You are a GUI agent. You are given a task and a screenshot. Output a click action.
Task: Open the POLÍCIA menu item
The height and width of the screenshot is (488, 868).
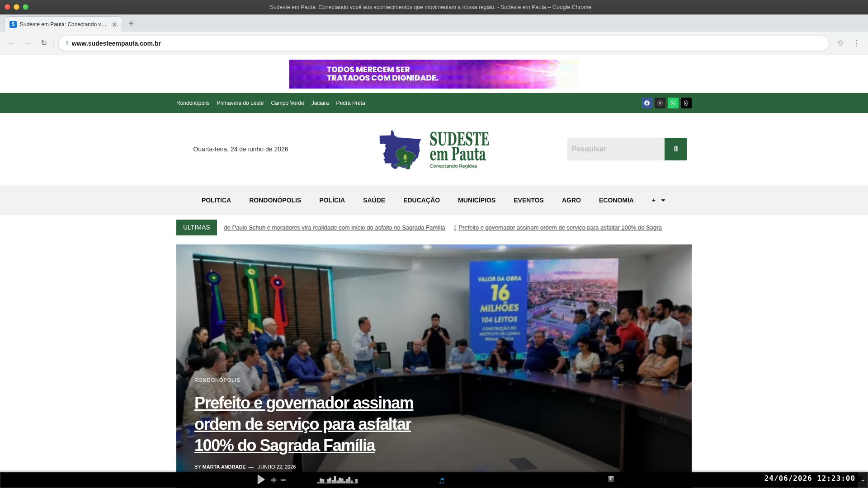pyautogui.click(x=332, y=200)
